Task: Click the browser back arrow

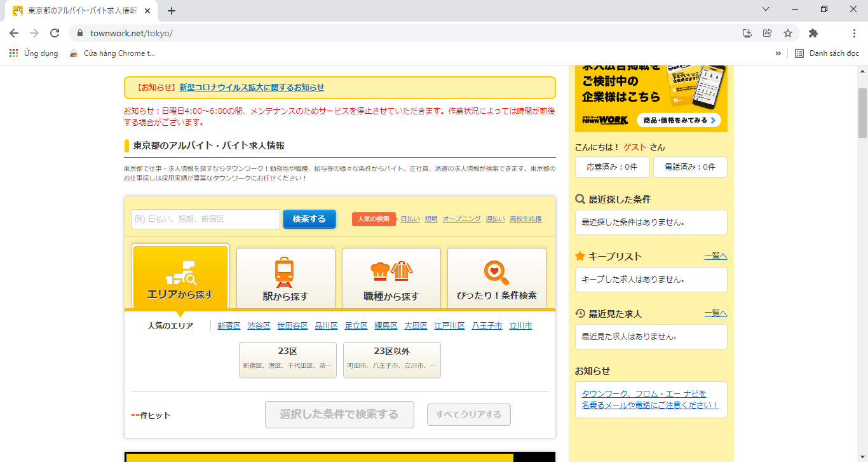Action: [x=14, y=33]
